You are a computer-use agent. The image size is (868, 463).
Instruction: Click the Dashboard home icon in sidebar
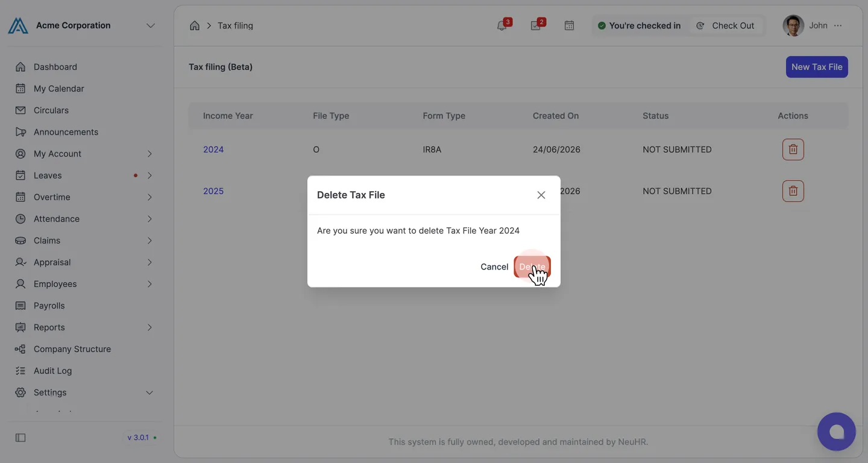(20, 67)
